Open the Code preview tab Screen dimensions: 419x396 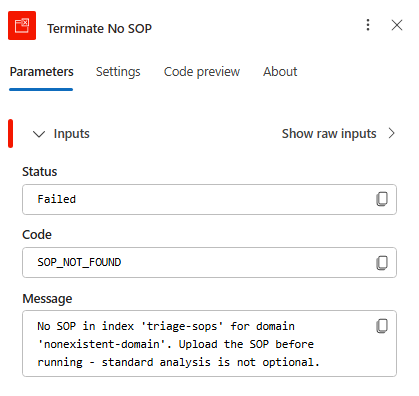(x=202, y=72)
